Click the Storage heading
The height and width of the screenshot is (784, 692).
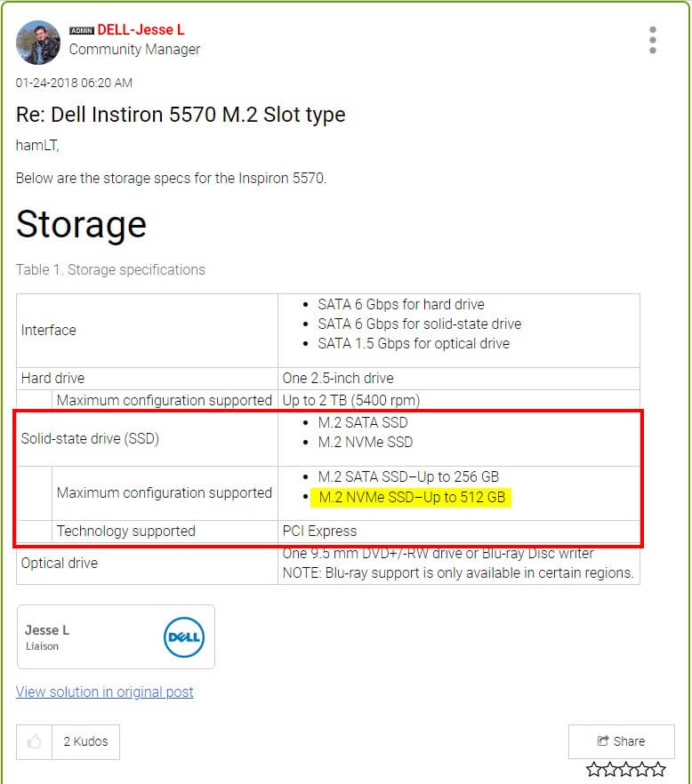tap(81, 223)
